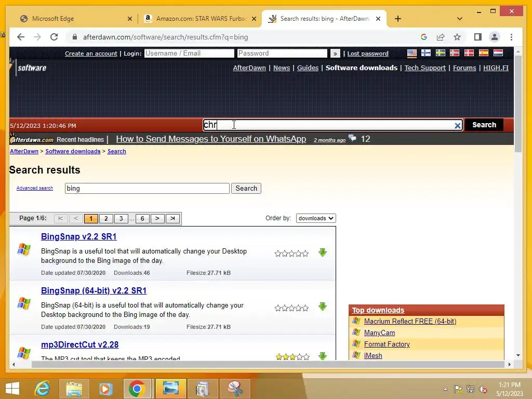The height and width of the screenshot is (399, 532).
Task: Reload the current page
Action: (54, 37)
